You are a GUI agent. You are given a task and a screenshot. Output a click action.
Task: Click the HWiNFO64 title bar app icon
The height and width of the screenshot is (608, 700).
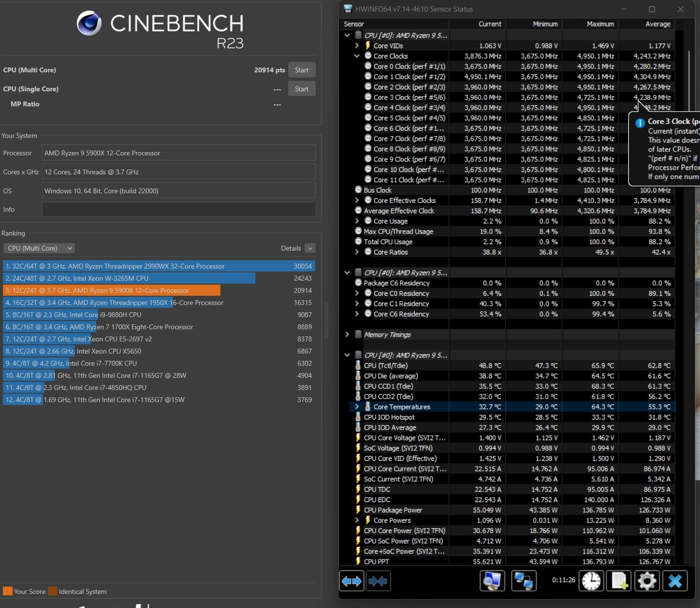click(x=348, y=9)
